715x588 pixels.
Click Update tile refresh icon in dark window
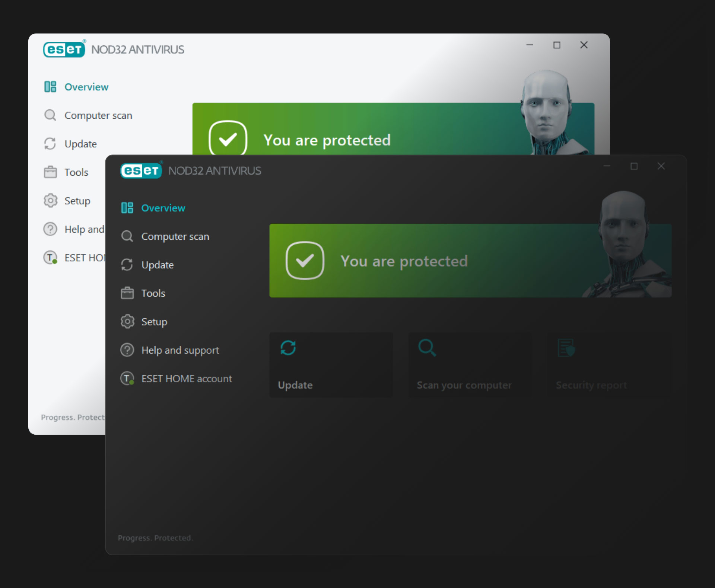point(288,348)
